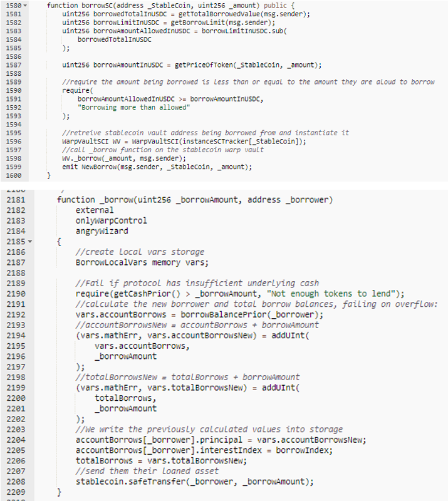Screen dimensions: 448x501
Task: Select line number 1581 in gutter
Action: (x=13, y=14)
